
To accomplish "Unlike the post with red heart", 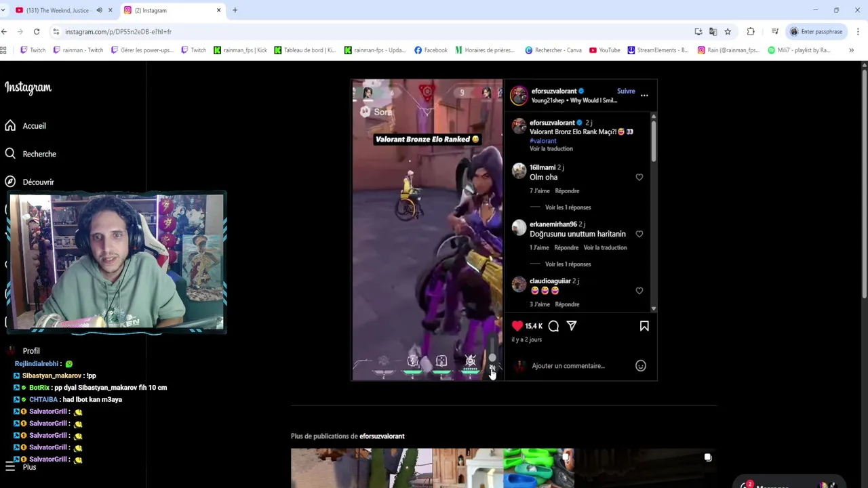I will point(517,326).
